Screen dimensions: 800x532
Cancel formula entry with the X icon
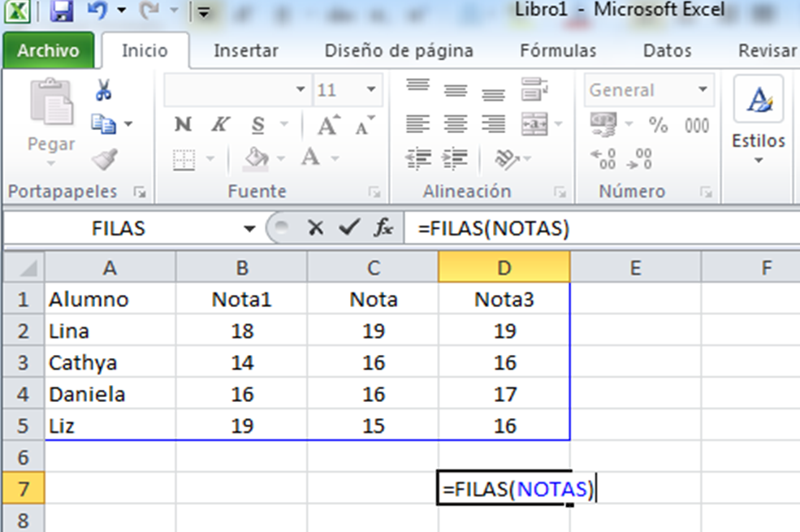pyautogui.click(x=315, y=229)
